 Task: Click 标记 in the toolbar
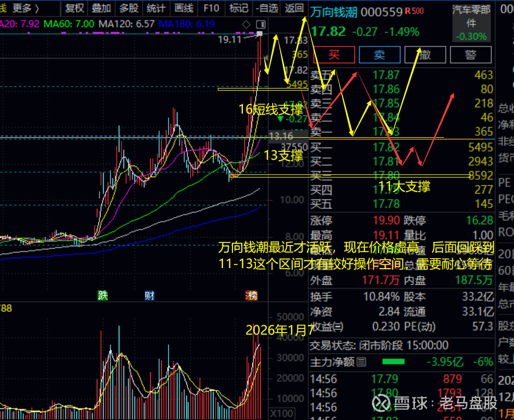coord(239,8)
